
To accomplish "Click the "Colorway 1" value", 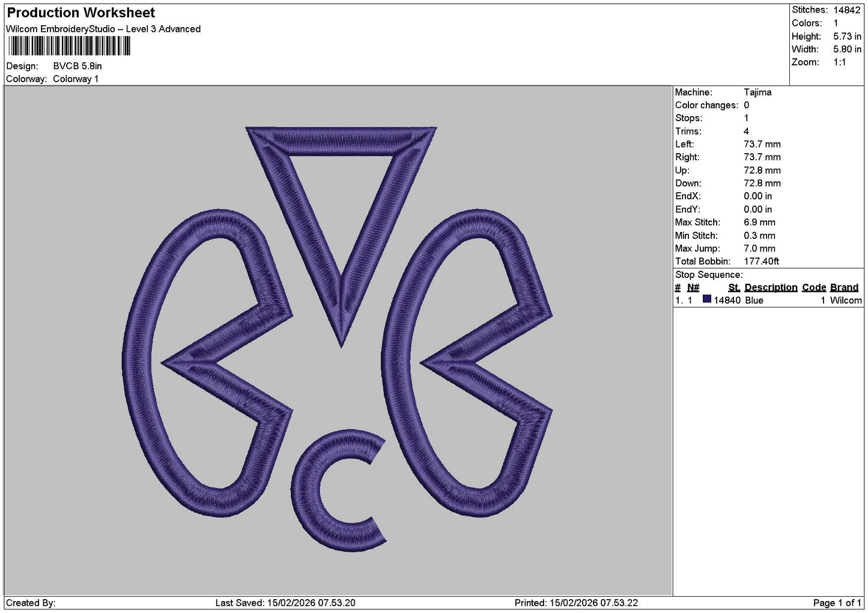I will pos(76,79).
